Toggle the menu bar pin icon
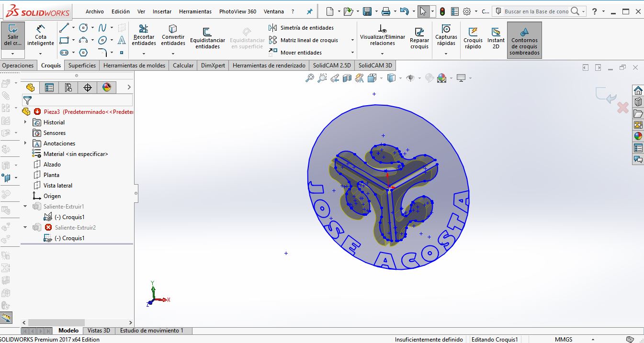Viewport: 644px width, 343px height. tap(309, 11)
